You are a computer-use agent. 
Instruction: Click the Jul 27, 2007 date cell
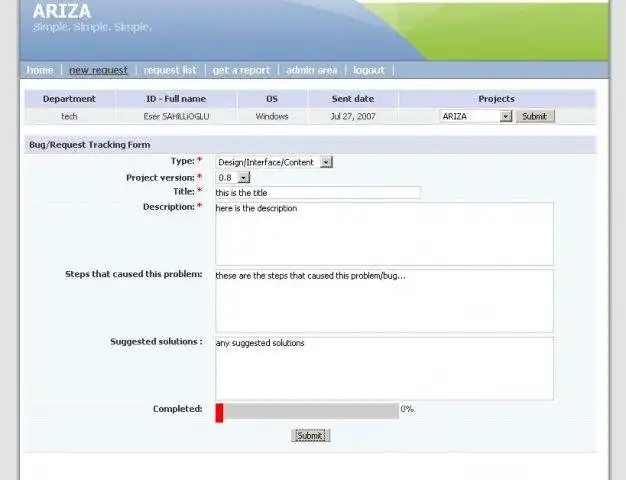353,116
